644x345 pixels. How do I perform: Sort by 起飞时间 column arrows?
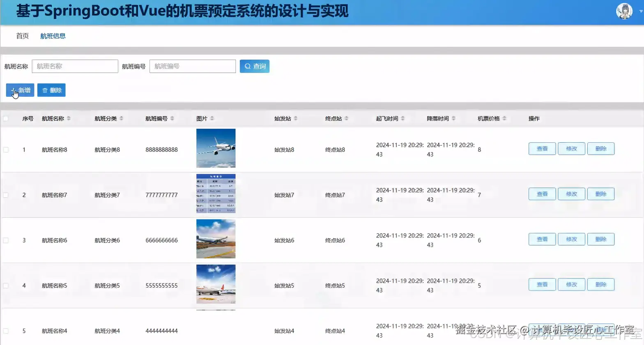tap(402, 119)
